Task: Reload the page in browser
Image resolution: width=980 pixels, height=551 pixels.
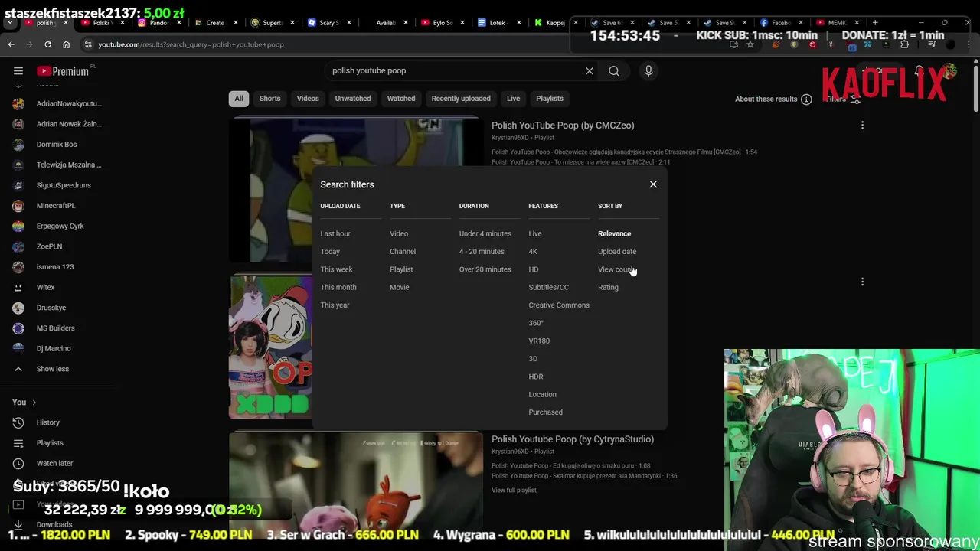Action: pos(47,44)
